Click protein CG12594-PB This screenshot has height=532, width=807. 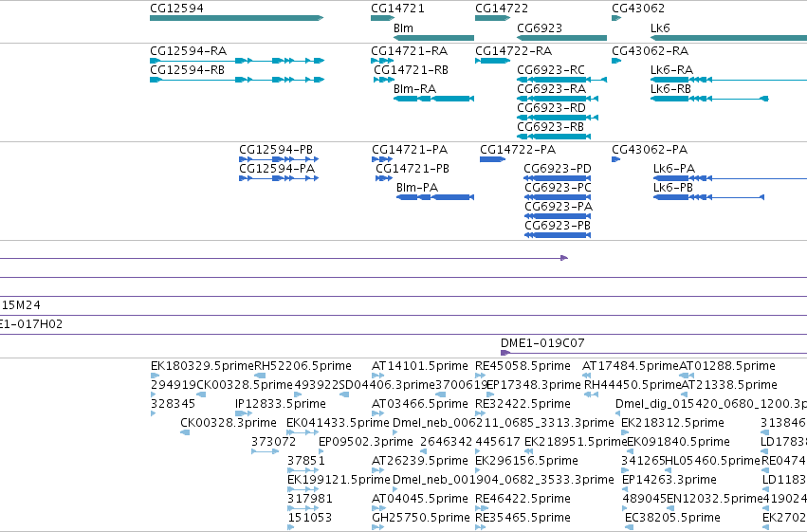[279, 159]
